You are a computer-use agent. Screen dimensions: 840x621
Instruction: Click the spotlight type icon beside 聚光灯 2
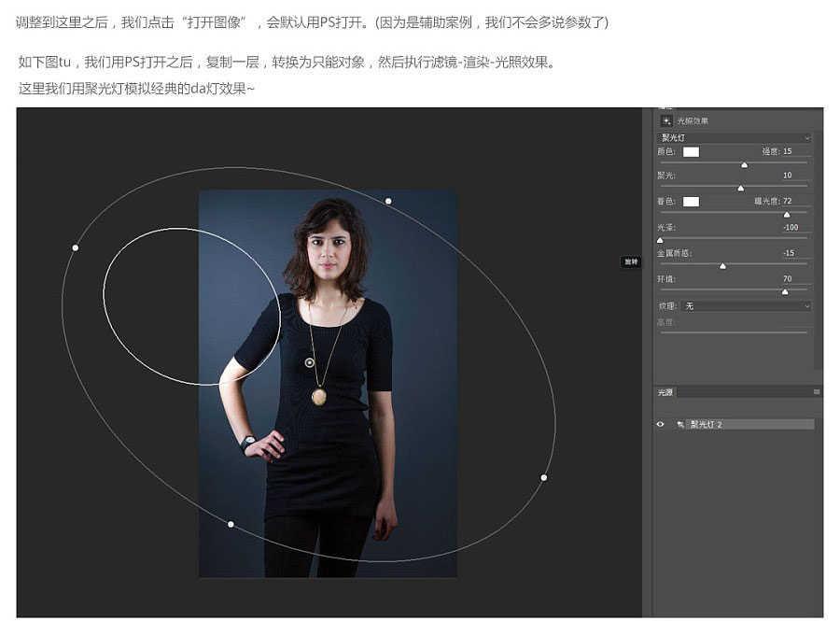click(680, 424)
